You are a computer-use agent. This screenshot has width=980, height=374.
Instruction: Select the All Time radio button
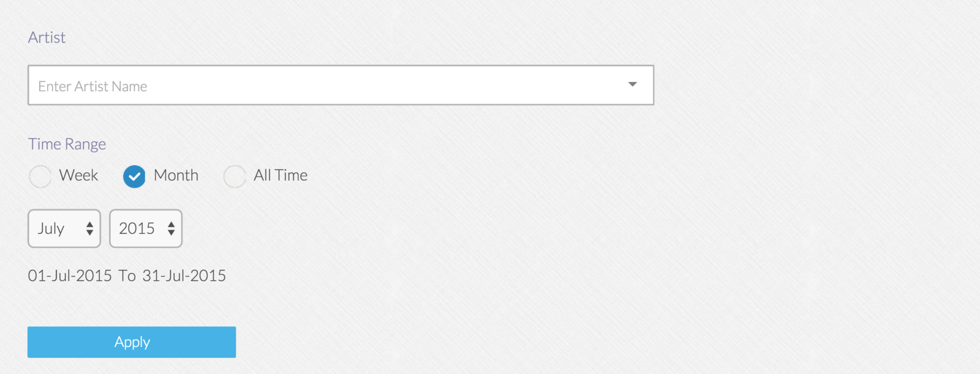pos(235,176)
